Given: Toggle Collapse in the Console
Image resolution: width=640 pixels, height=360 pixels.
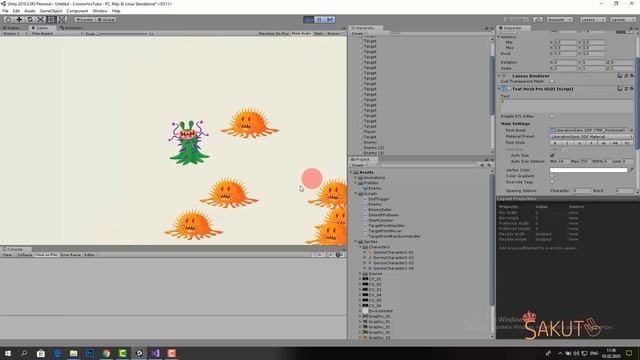Looking at the screenshot, I should click(x=24, y=255).
